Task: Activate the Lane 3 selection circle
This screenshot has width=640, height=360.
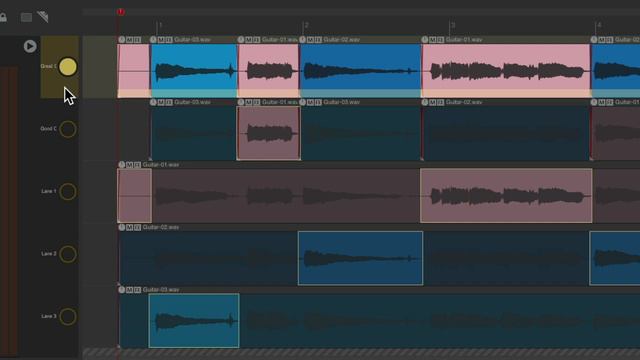Action: point(68,316)
